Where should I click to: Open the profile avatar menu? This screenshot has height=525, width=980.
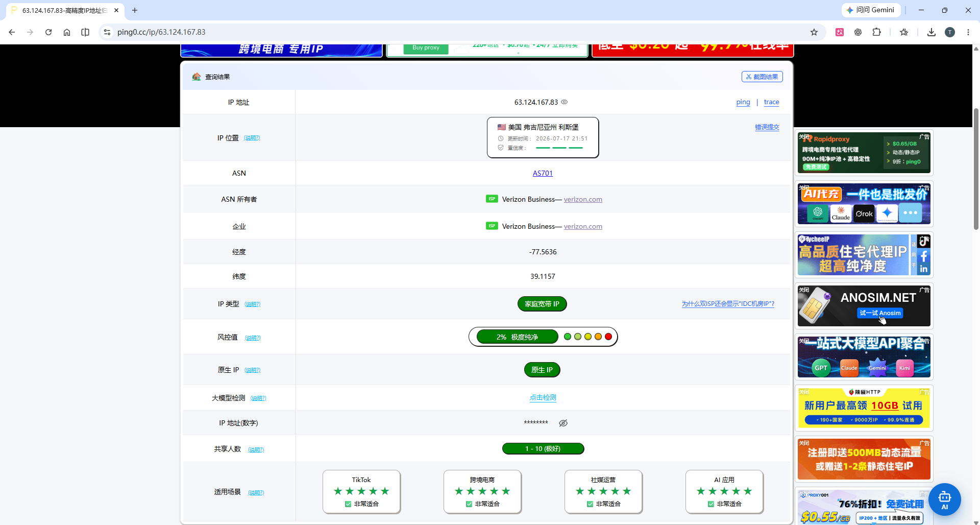coord(950,32)
